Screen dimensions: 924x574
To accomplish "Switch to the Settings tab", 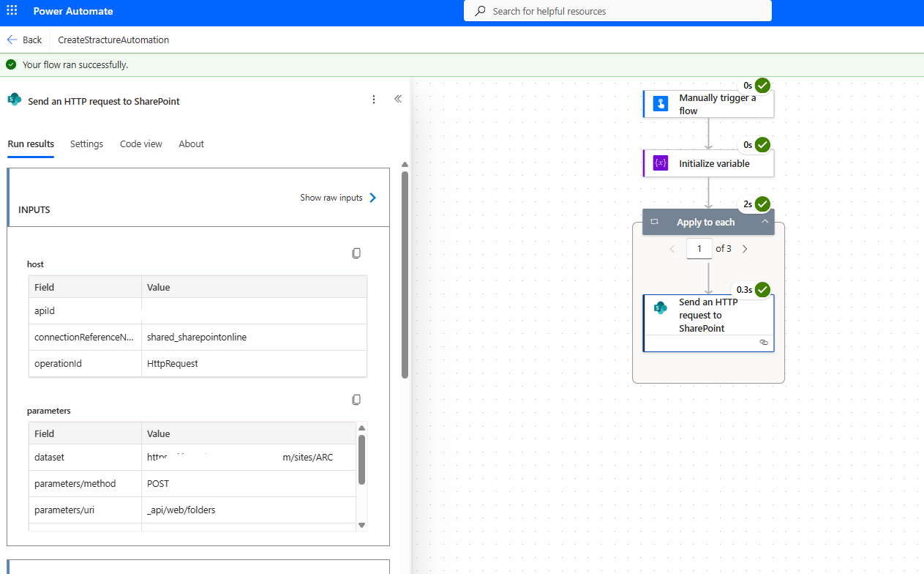I will tap(86, 144).
